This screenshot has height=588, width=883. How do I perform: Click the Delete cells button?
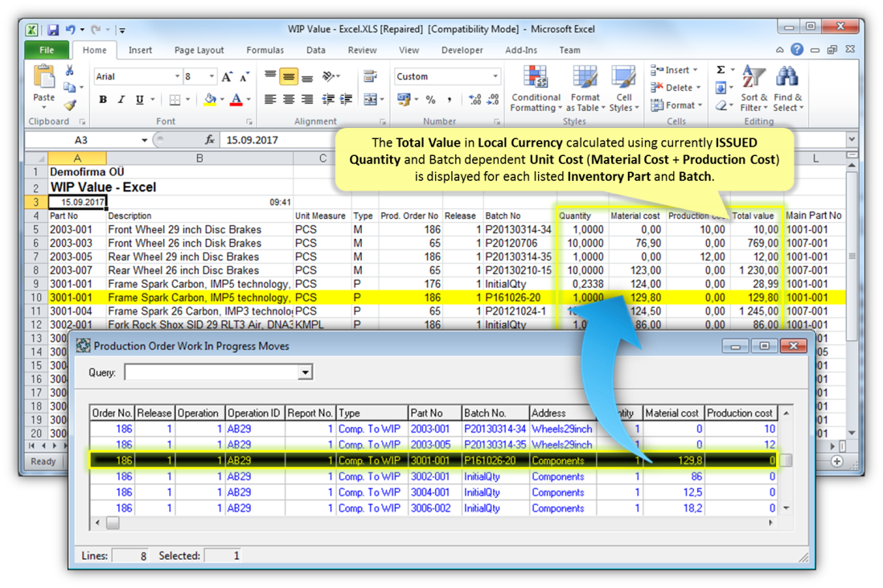point(676,88)
